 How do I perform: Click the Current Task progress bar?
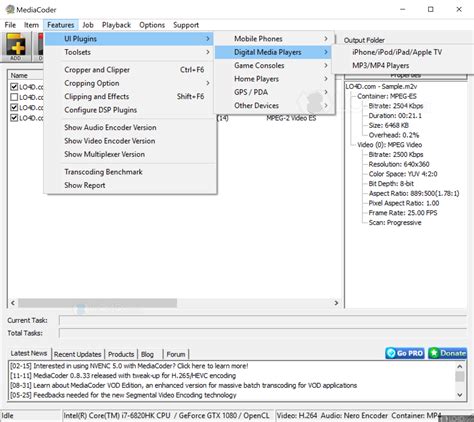[263, 320]
